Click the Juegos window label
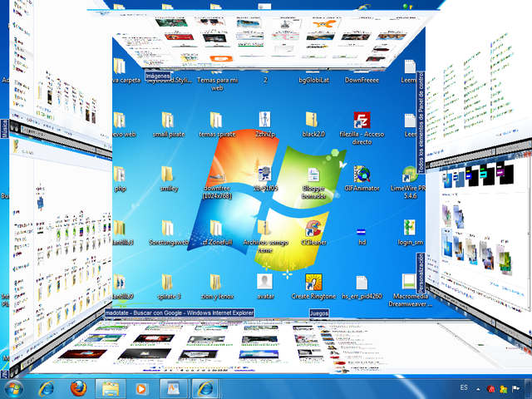The image size is (532, 399). tap(319, 313)
